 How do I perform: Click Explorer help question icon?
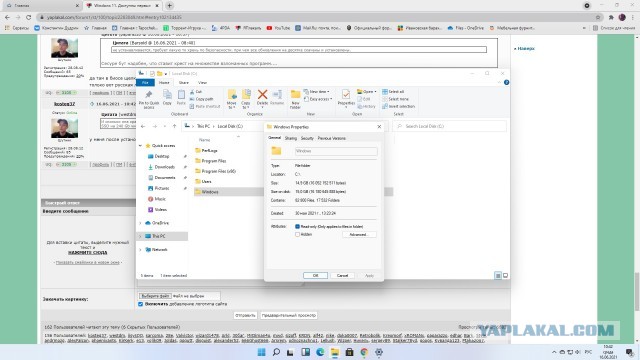pyautogui.click(x=507, y=82)
